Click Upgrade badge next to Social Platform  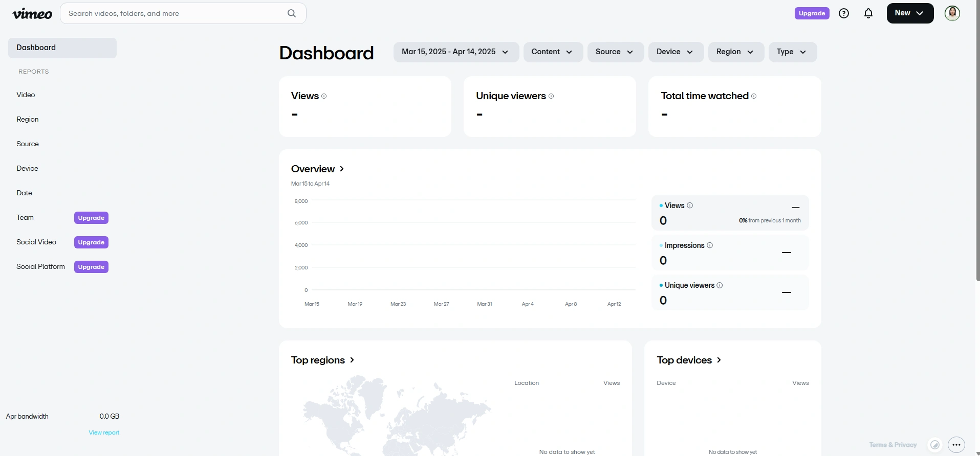pyautogui.click(x=91, y=267)
